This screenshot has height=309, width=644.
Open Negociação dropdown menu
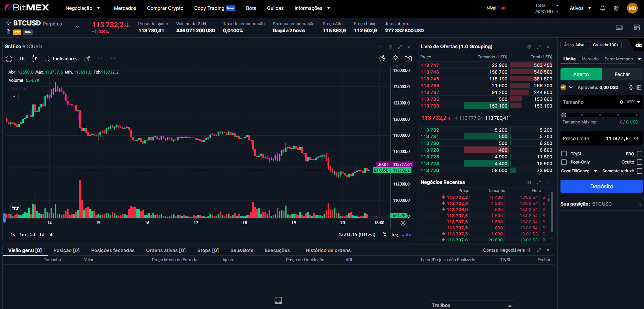pyautogui.click(x=82, y=8)
